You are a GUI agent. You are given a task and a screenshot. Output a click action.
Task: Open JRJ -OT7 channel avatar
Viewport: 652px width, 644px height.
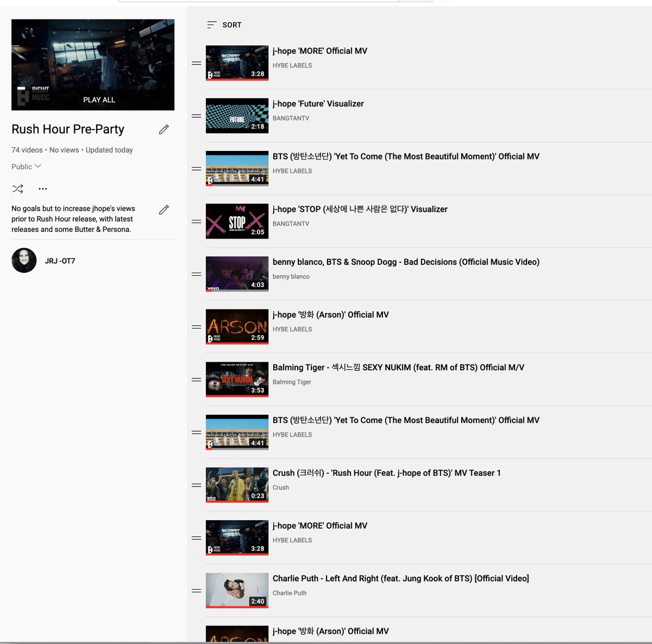(x=24, y=261)
